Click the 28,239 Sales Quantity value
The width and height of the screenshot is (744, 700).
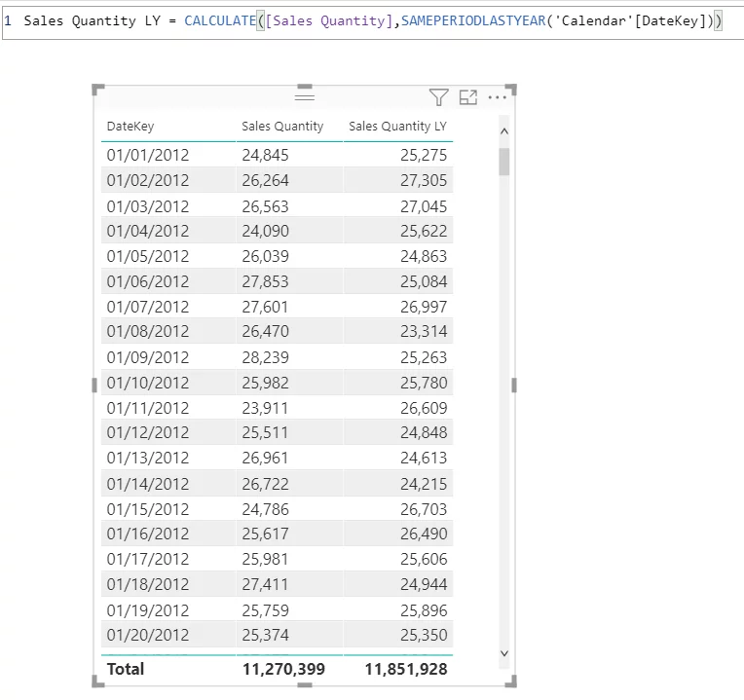[265, 357]
